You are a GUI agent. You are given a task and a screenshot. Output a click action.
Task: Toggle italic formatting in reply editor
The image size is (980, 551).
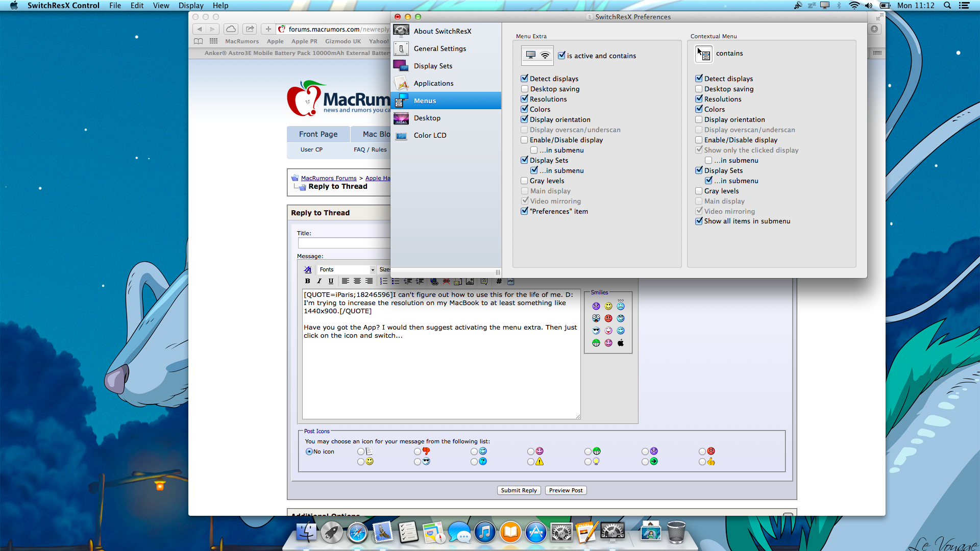click(319, 281)
